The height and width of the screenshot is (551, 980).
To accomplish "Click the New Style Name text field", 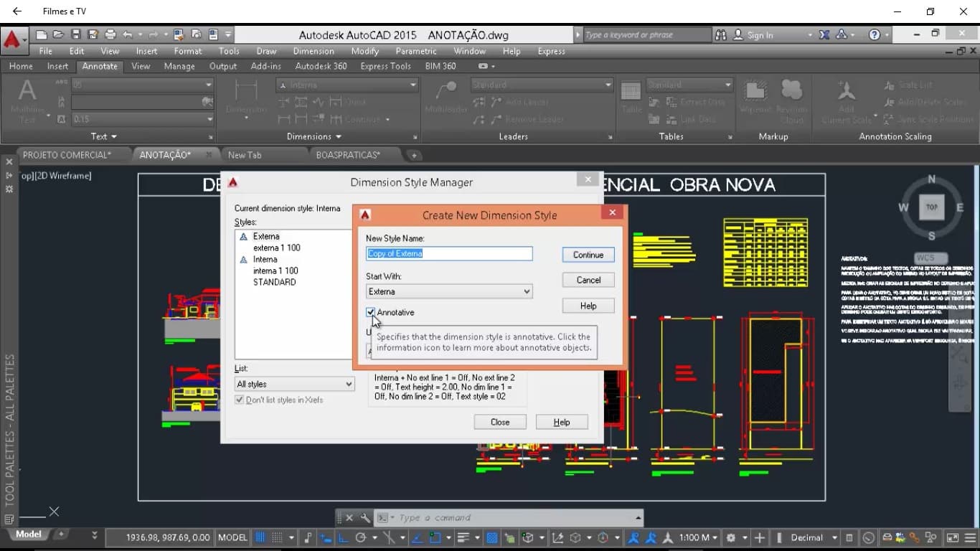I will (449, 253).
